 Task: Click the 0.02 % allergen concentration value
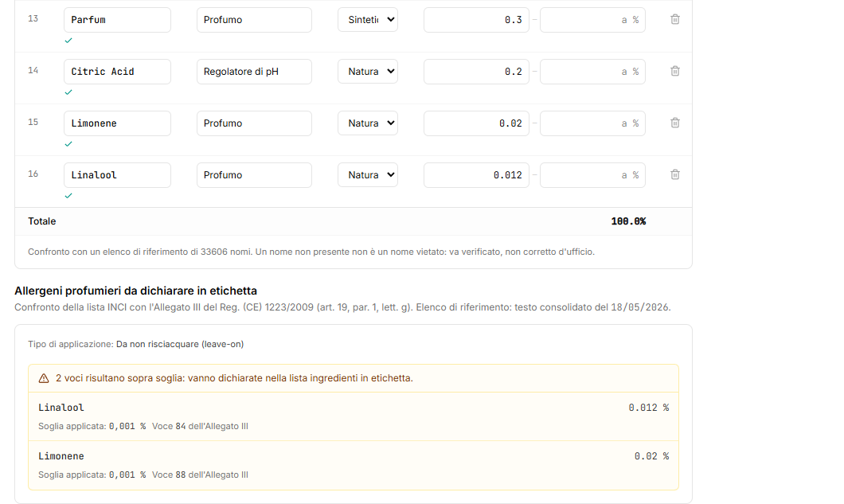(651, 456)
